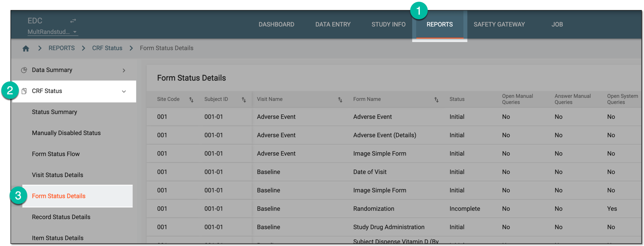Click the Site Code column header text

point(168,99)
